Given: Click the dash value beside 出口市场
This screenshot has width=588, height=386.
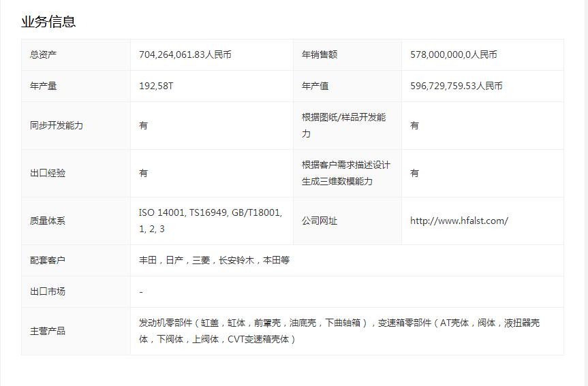Looking at the screenshot, I should [x=141, y=292].
